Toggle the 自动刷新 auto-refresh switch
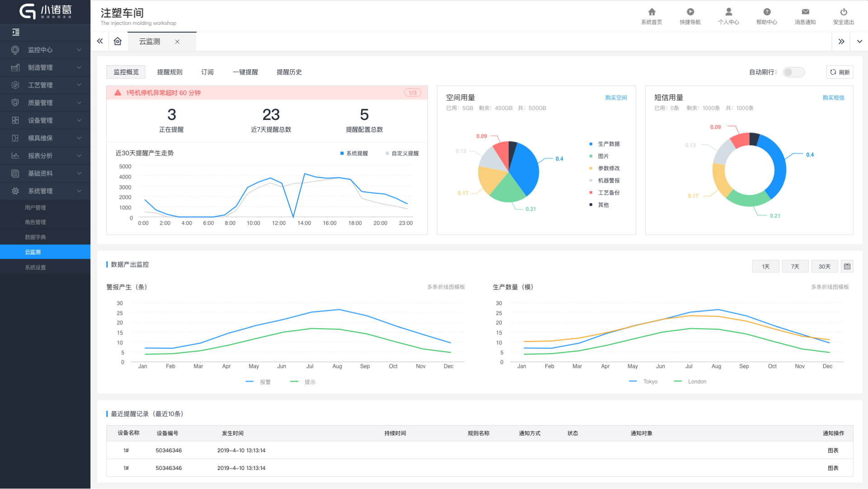Viewport: 868px width, 489px height. point(793,72)
